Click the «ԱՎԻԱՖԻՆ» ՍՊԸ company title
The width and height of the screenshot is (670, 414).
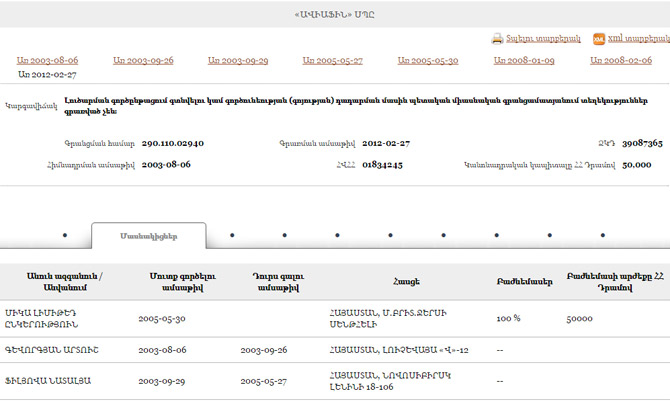[x=335, y=15]
